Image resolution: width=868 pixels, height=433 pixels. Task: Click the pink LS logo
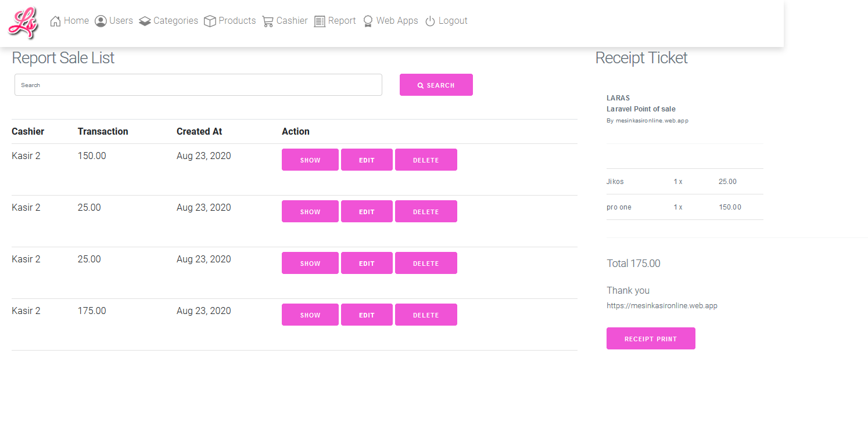click(23, 23)
